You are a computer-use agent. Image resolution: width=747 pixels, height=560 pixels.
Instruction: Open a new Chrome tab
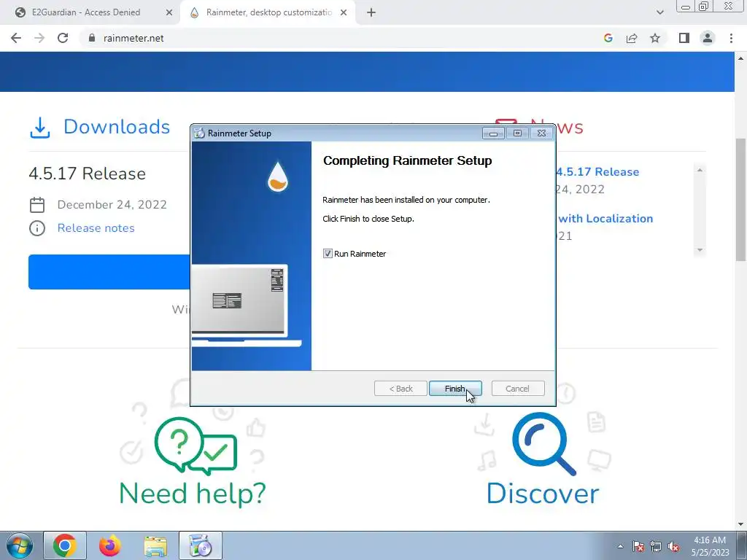[371, 13]
